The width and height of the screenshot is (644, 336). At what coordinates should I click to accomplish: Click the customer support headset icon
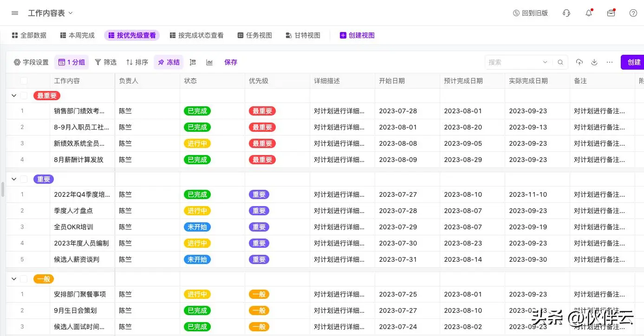(x=566, y=13)
